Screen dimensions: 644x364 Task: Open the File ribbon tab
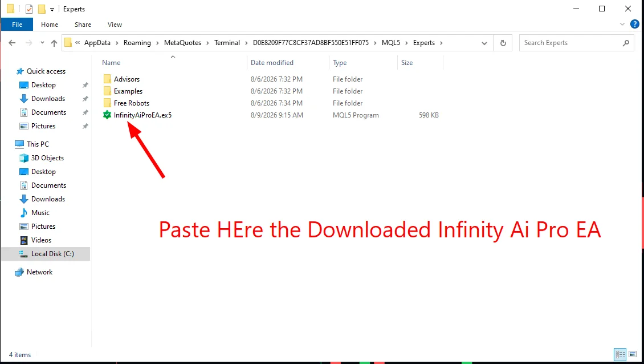[17, 25]
